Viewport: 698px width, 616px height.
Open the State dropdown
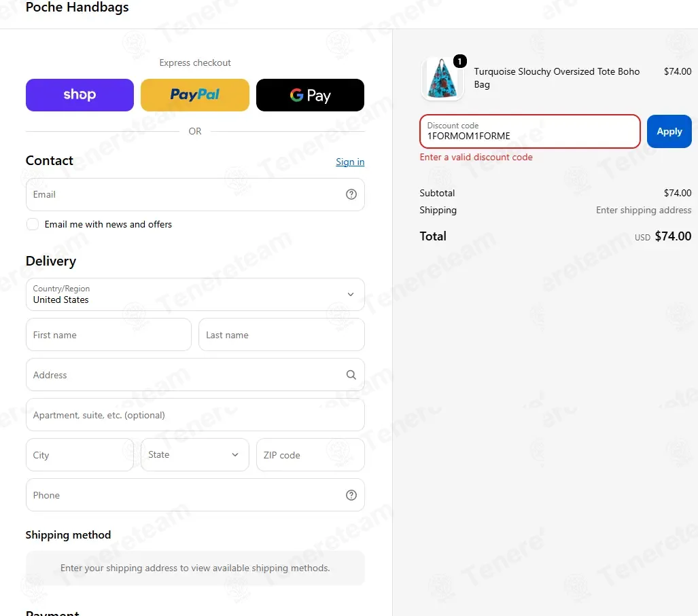point(195,454)
